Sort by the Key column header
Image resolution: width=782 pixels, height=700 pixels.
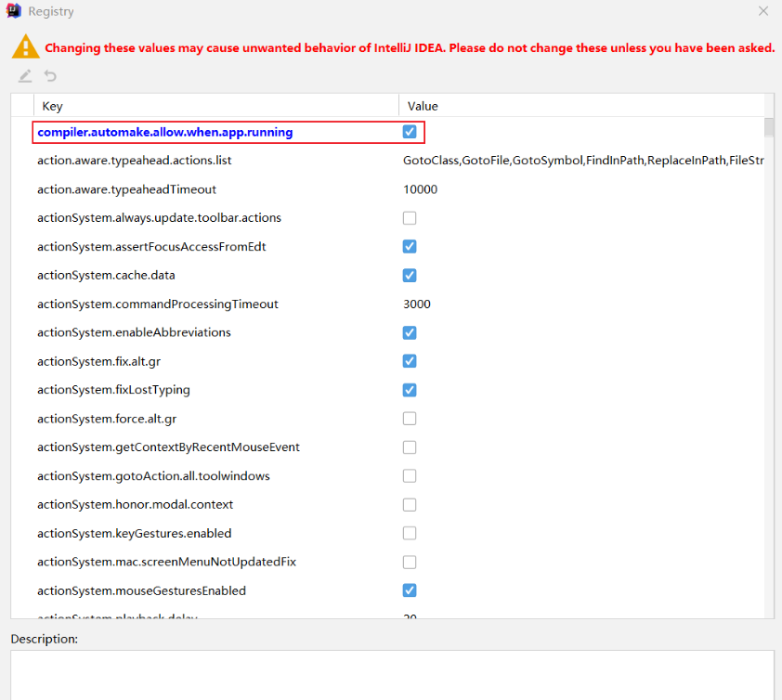216,106
